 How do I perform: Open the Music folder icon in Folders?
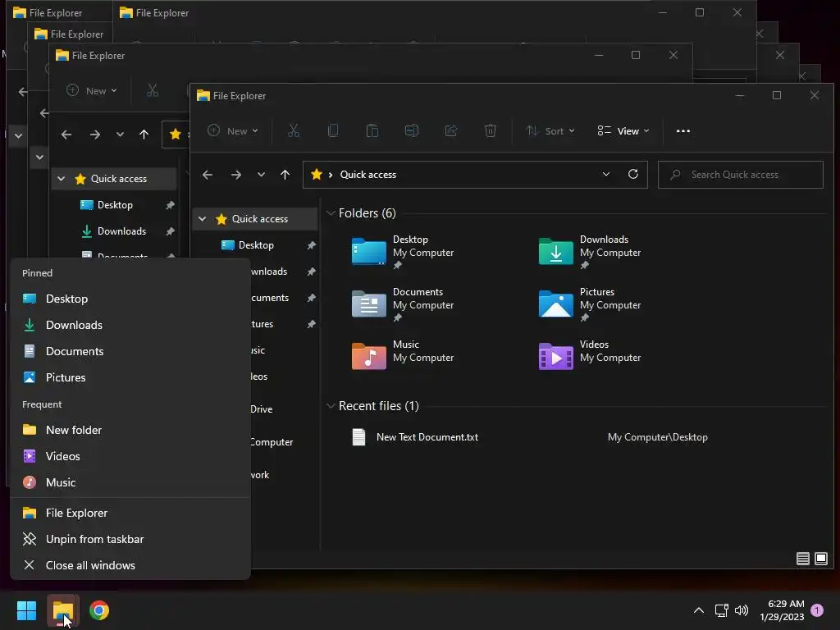pyautogui.click(x=368, y=356)
